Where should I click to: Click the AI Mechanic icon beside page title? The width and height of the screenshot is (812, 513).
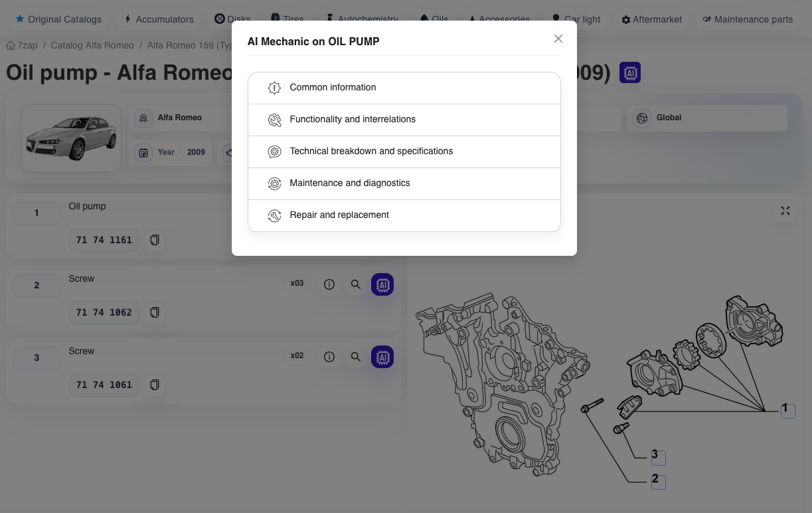(630, 72)
